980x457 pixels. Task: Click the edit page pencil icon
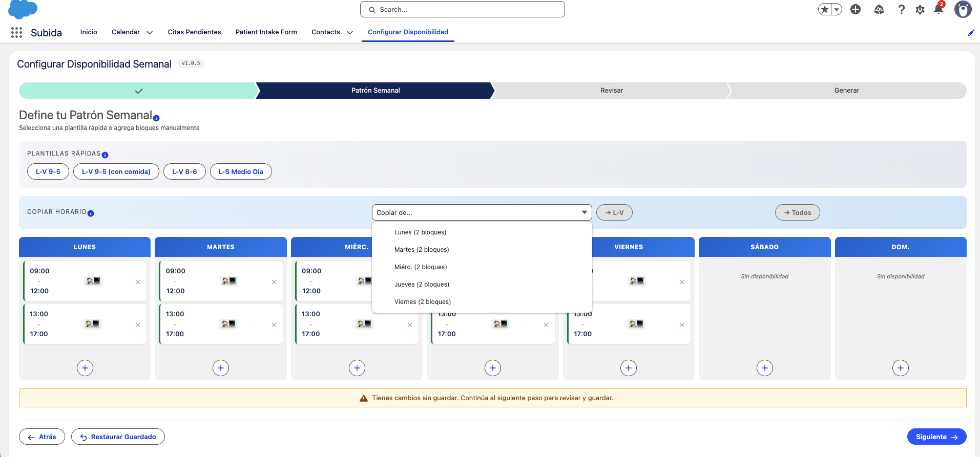(x=971, y=33)
